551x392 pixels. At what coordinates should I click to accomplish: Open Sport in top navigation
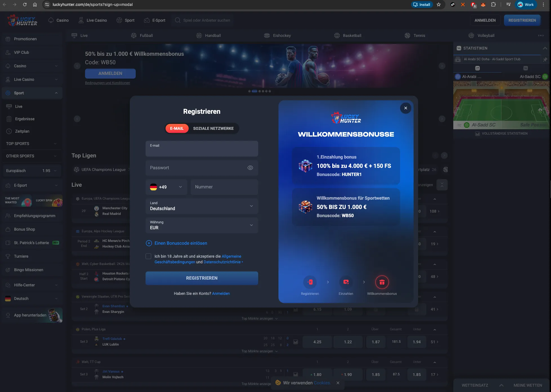(x=126, y=20)
